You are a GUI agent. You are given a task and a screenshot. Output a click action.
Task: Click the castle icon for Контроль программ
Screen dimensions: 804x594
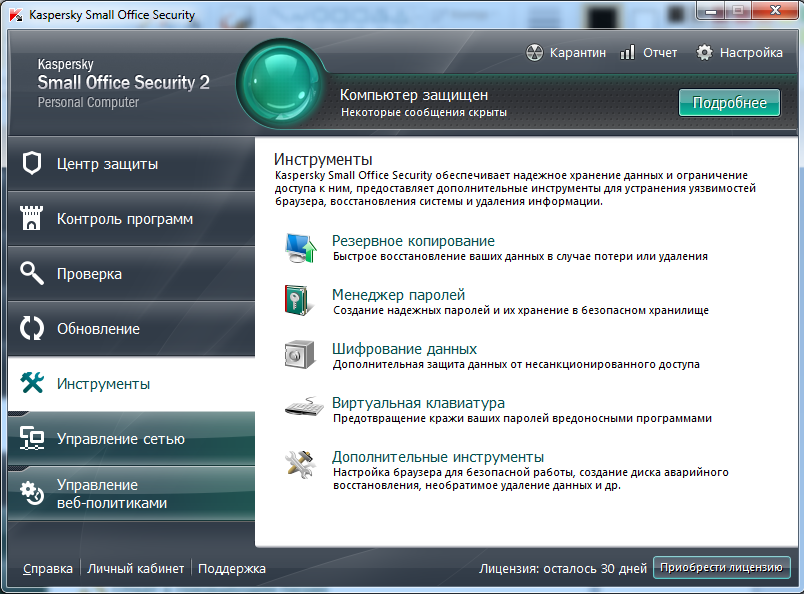(31, 218)
